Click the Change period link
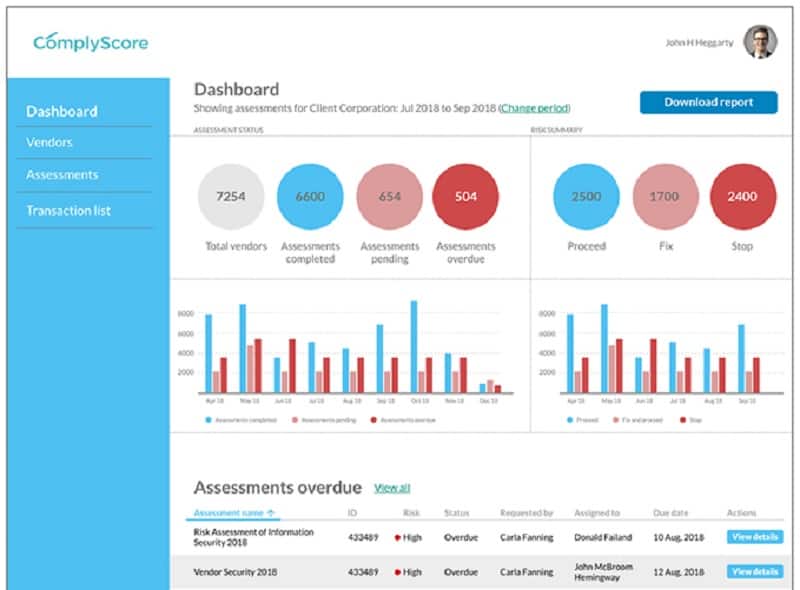Image resolution: width=800 pixels, height=590 pixels. point(534,108)
